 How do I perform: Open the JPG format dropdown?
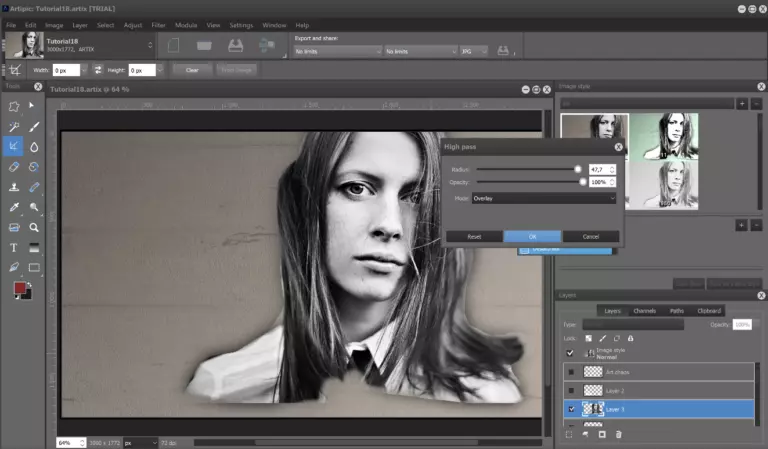point(476,51)
